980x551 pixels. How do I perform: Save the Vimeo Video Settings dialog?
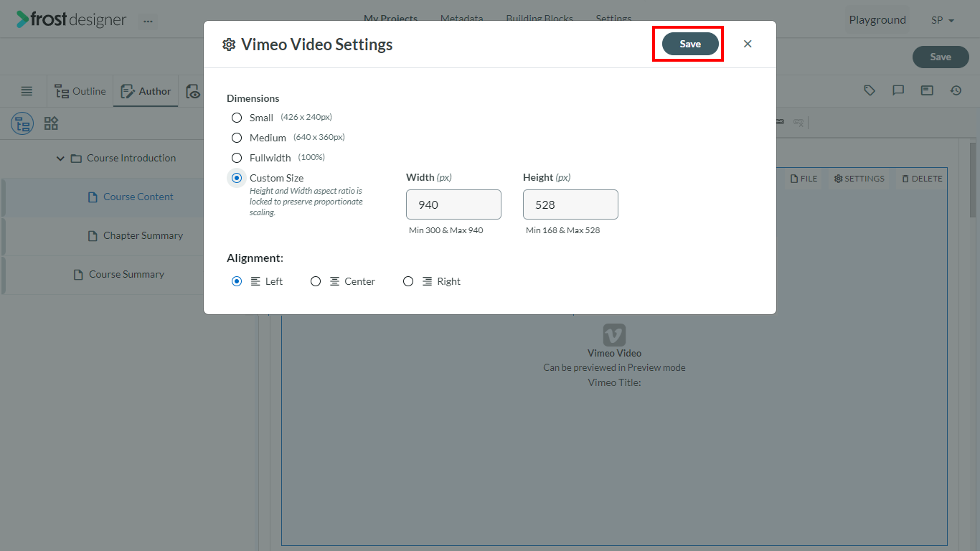689,44
